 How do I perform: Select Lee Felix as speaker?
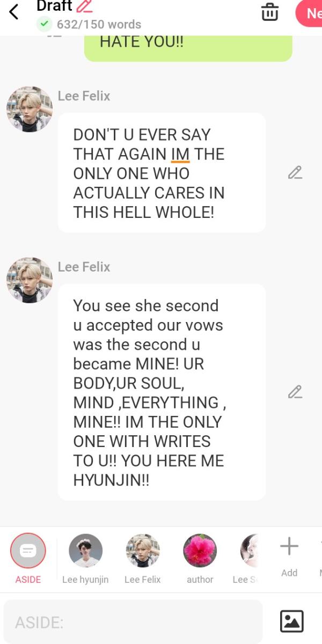coord(142,558)
